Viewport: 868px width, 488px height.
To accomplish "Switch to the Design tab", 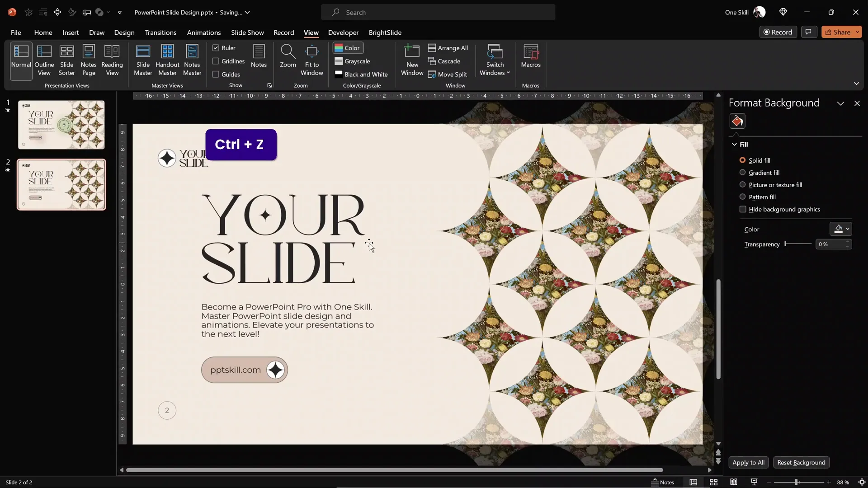I will (124, 33).
